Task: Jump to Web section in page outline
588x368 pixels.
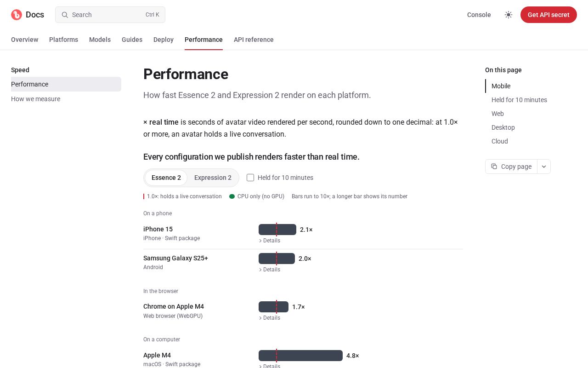Action: [498, 114]
